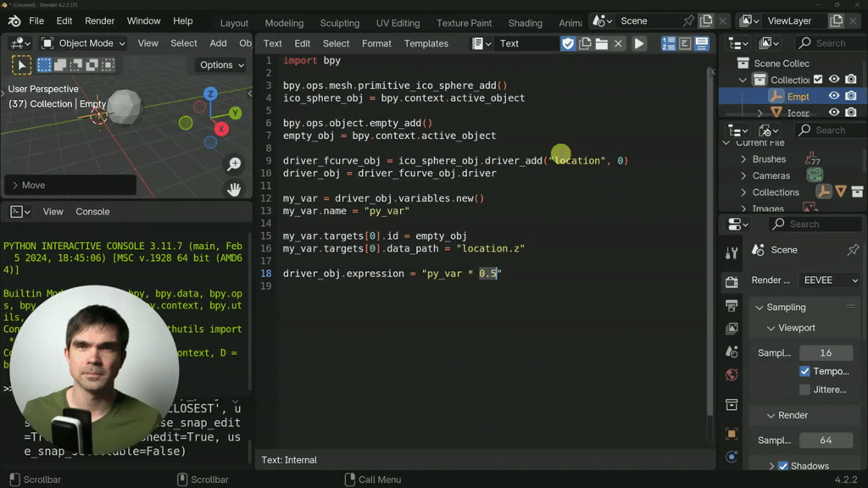The image size is (868, 488).
Task: Expand the Brushes entry in Current File
Action: click(743, 159)
